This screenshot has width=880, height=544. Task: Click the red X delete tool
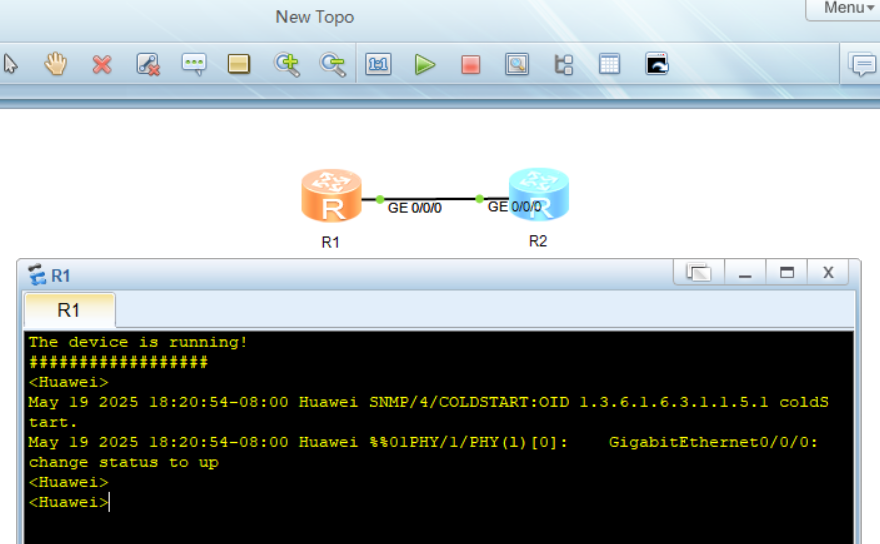(x=102, y=65)
